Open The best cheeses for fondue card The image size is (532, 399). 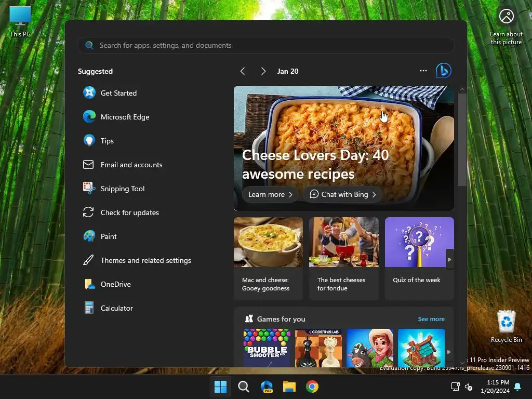[x=344, y=259]
